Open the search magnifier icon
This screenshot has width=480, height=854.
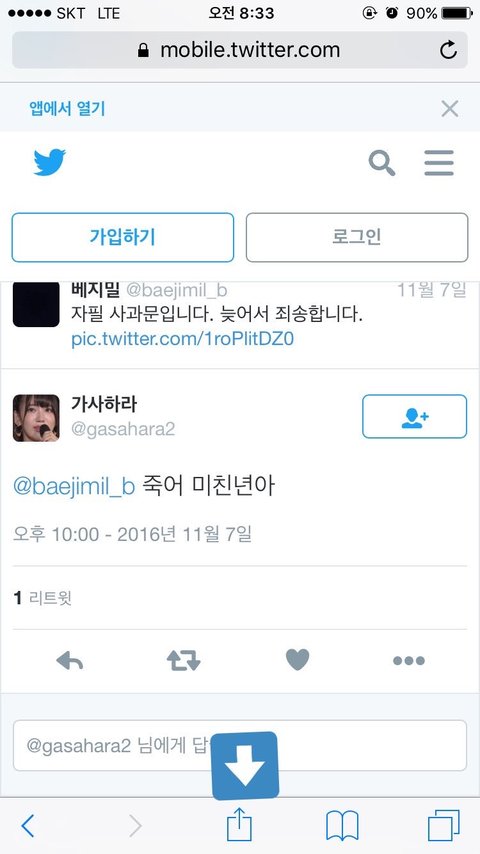pyautogui.click(x=382, y=163)
